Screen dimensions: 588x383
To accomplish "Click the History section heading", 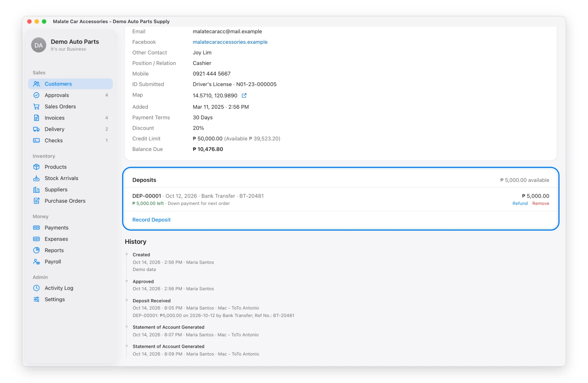I will (x=136, y=242).
